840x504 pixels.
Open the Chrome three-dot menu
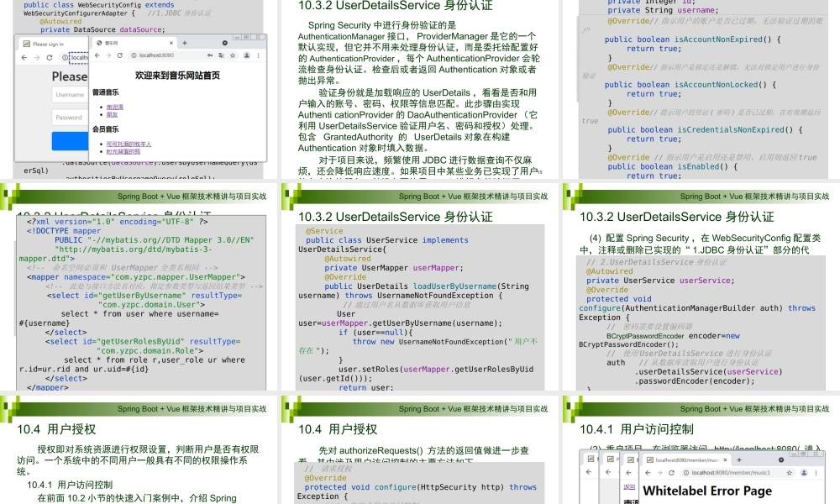(x=258, y=55)
